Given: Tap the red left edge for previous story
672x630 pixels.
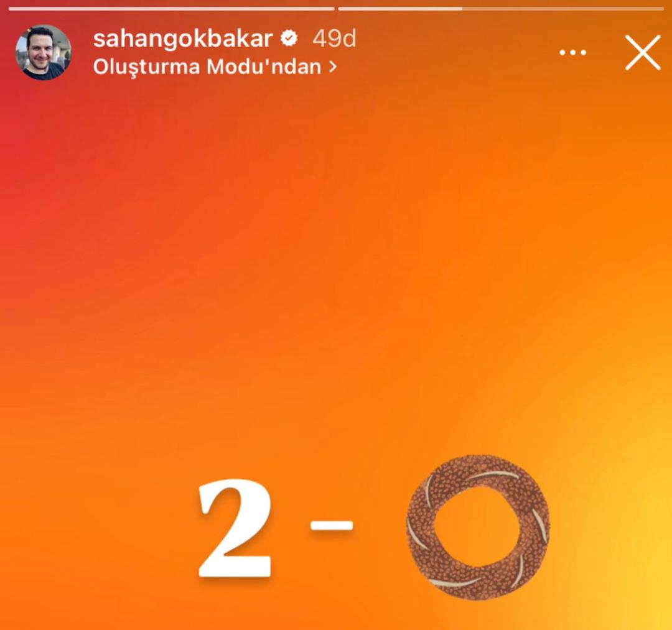Looking at the screenshot, I should pyautogui.click(x=17, y=214).
